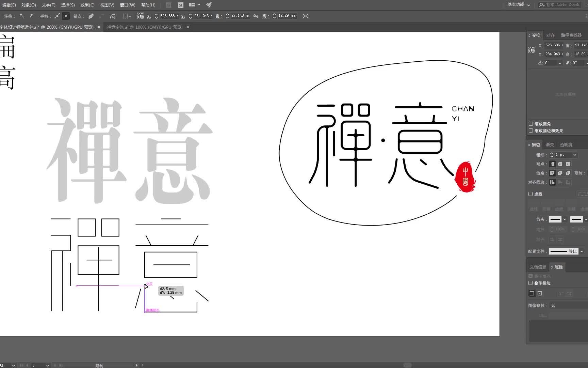The image size is (588, 368).
Task: Click X stepper arrows in toolbar
Action: click(x=156, y=16)
